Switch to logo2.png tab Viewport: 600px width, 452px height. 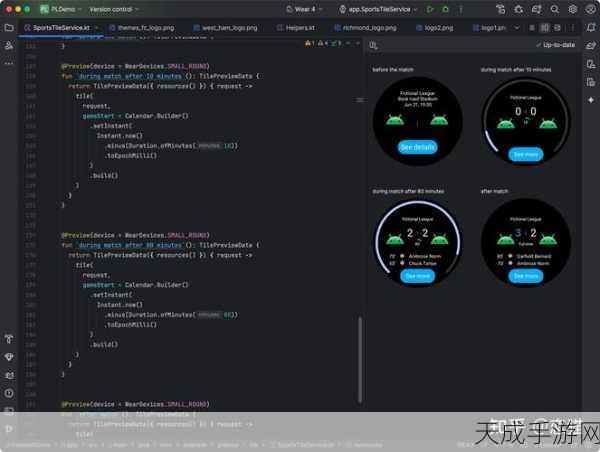(435, 28)
